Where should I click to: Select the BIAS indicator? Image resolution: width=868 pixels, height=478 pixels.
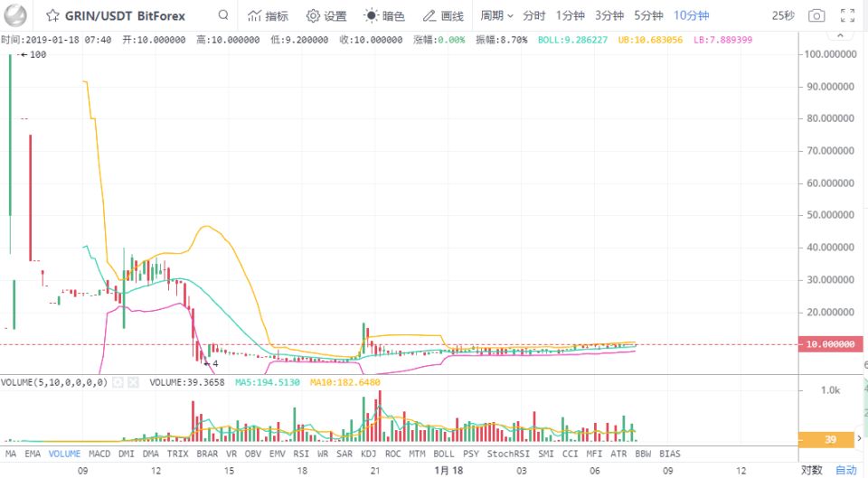click(669, 454)
